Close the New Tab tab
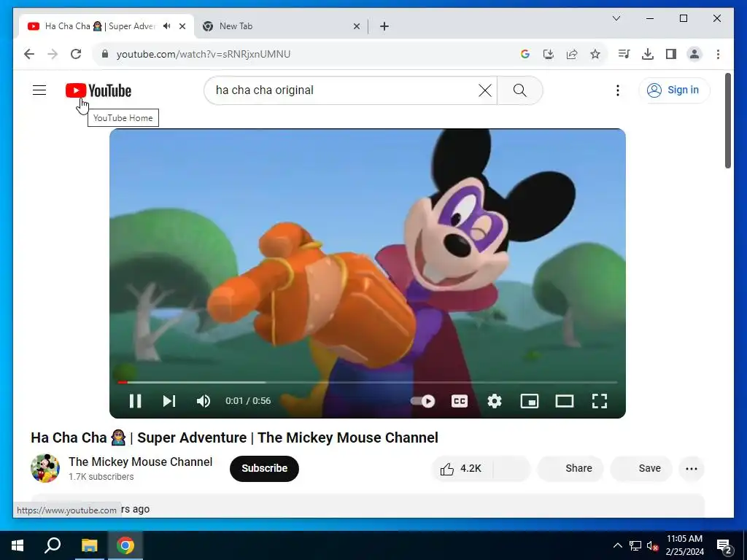Screen dimensions: 747x560 (x=356, y=26)
